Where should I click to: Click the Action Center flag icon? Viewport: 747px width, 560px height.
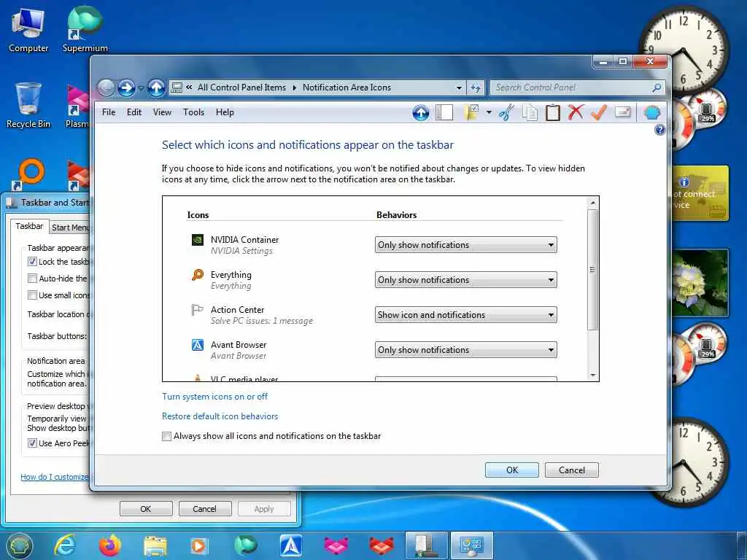click(x=197, y=310)
